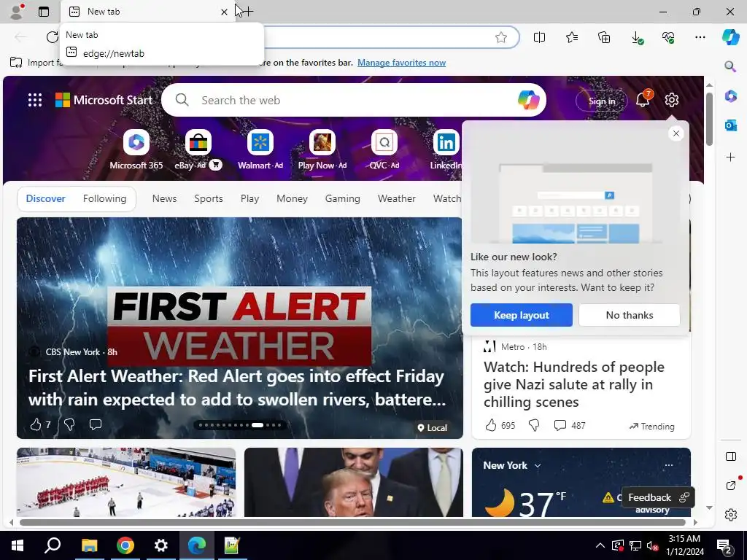This screenshot has width=747, height=560.
Task: Click the Sign in button
Action: (x=602, y=101)
